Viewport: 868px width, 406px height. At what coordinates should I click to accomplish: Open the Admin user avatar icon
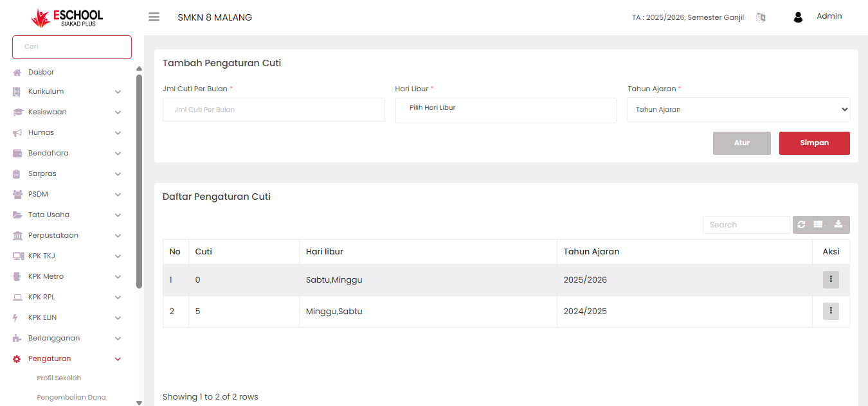tap(798, 17)
